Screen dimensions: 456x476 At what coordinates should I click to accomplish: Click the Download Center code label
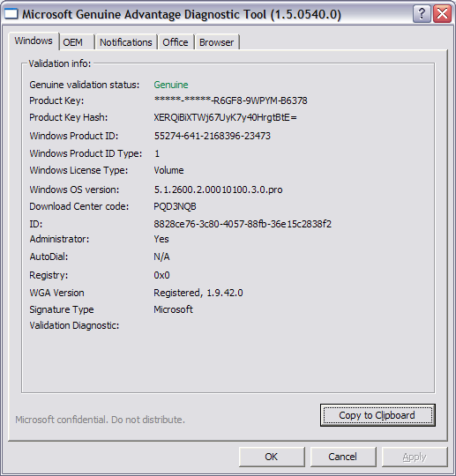[79, 206]
